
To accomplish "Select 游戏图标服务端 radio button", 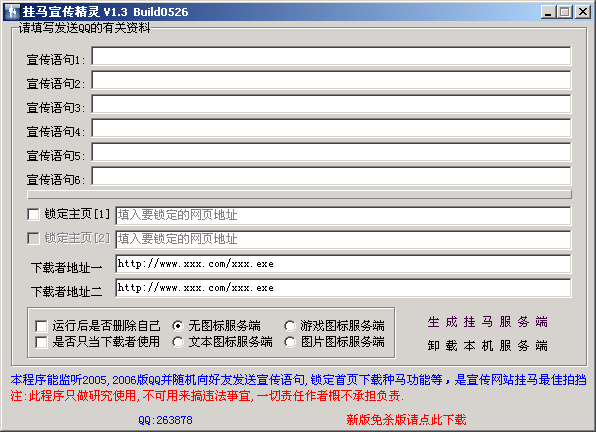I will point(290,326).
